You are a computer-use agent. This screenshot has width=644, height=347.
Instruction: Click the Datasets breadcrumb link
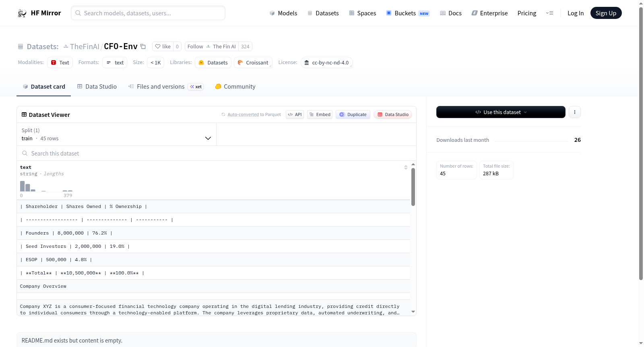[x=43, y=46]
